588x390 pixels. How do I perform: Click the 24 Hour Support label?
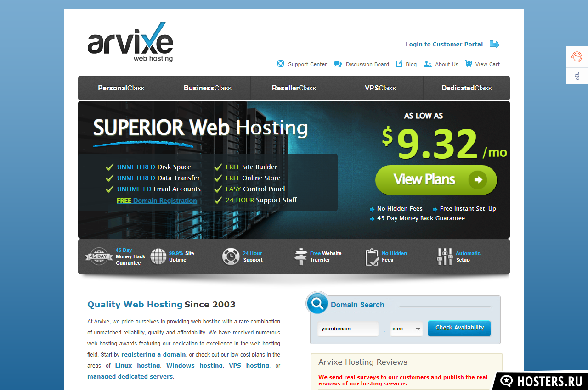[253, 256]
